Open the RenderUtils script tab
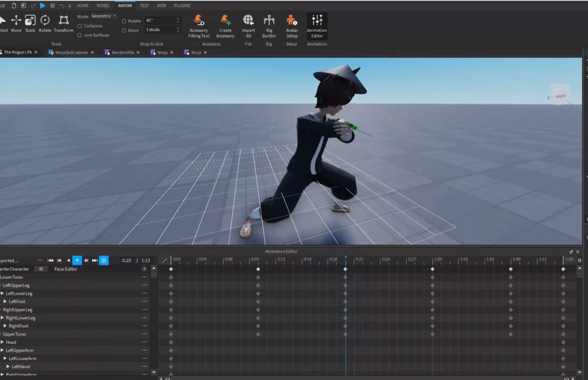 122,52
